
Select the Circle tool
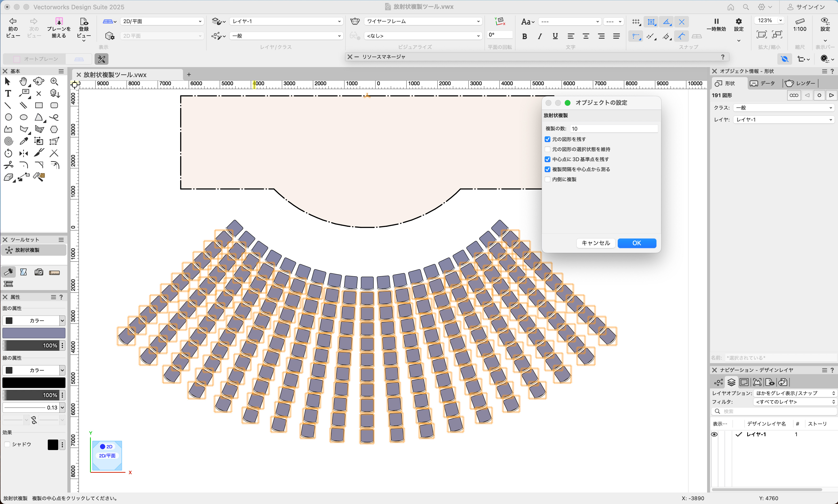pyautogui.click(x=9, y=117)
